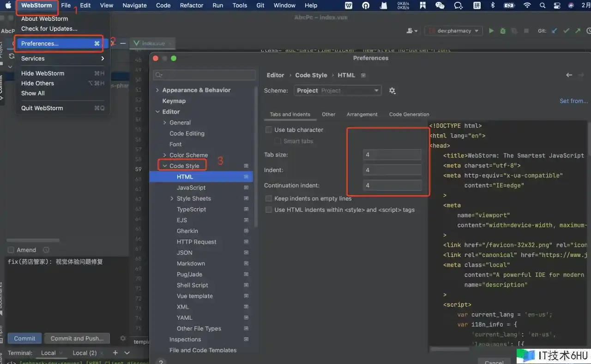This screenshot has width=591, height=364.
Task: Click the Tab size input field
Action: click(x=392, y=155)
